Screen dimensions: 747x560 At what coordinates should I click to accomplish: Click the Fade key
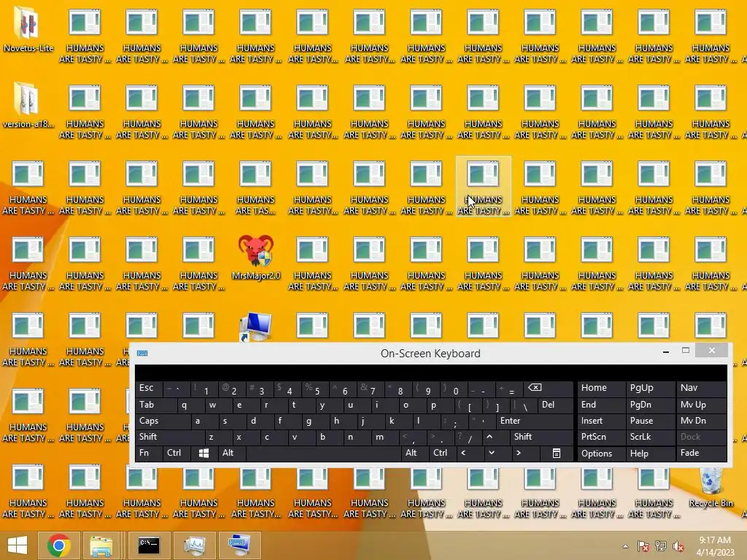(701, 454)
